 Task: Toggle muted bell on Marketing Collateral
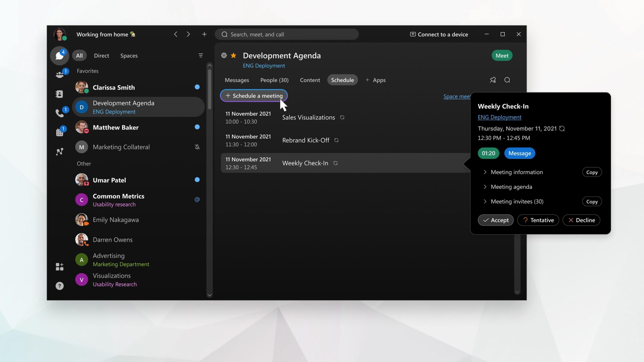[x=197, y=147]
